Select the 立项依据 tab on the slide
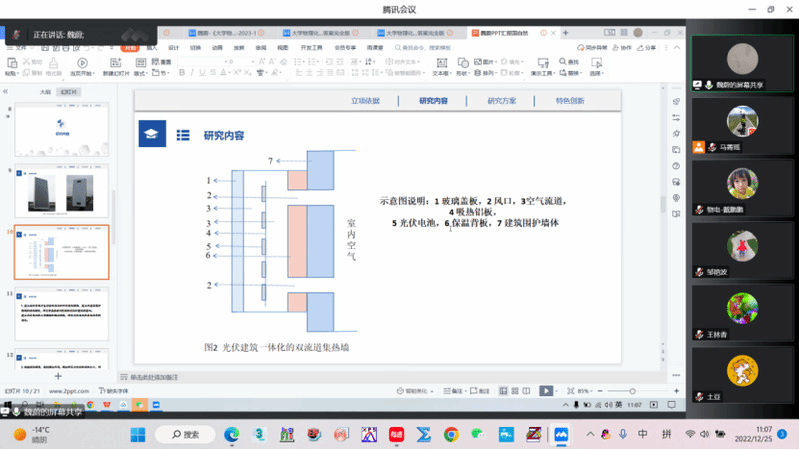This screenshot has height=450, width=799. click(x=365, y=101)
